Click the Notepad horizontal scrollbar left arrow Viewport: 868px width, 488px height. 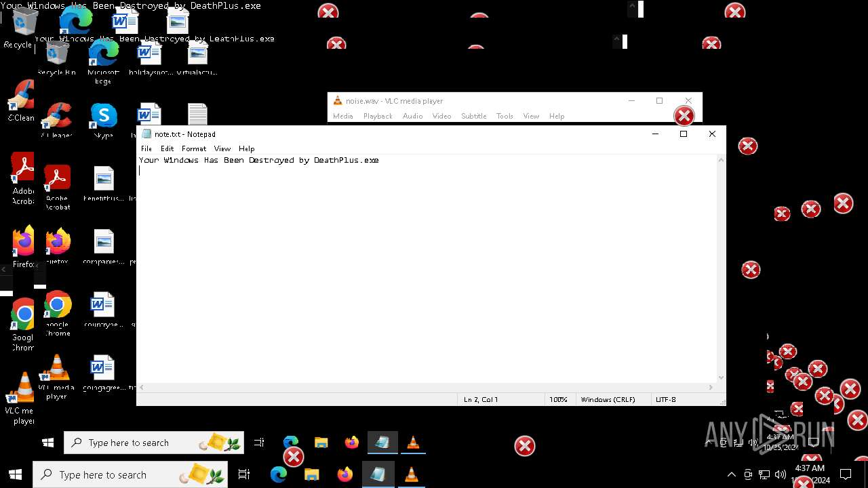[x=142, y=387]
